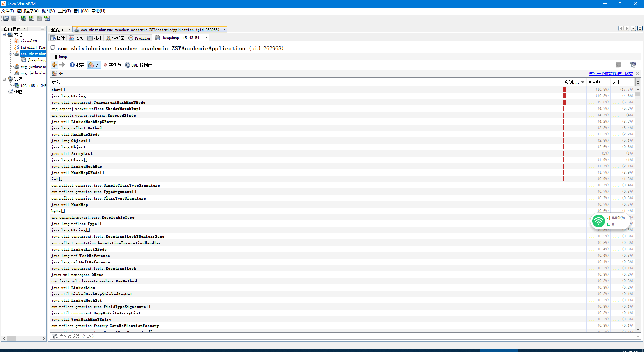The width and height of the screenshot is (644, 352).
Task: Toggle the OQL 控制台 view
Action: click(x=139, y=65)
